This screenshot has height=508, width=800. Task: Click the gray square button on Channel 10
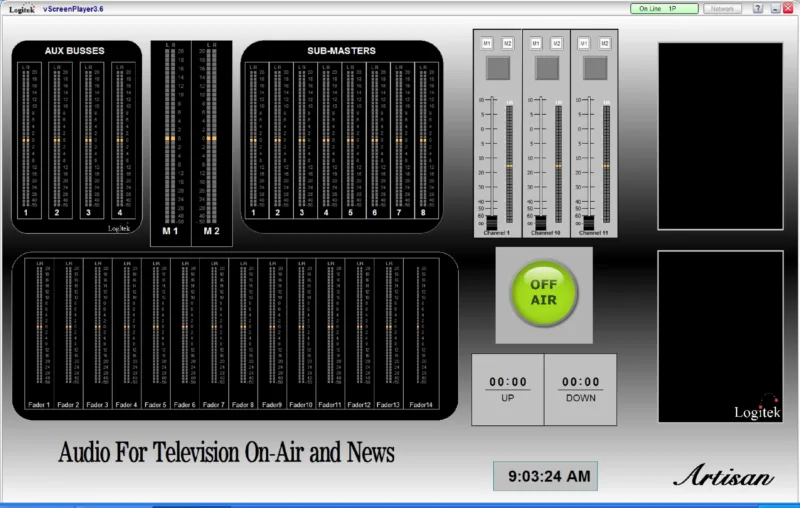point(546,68)
